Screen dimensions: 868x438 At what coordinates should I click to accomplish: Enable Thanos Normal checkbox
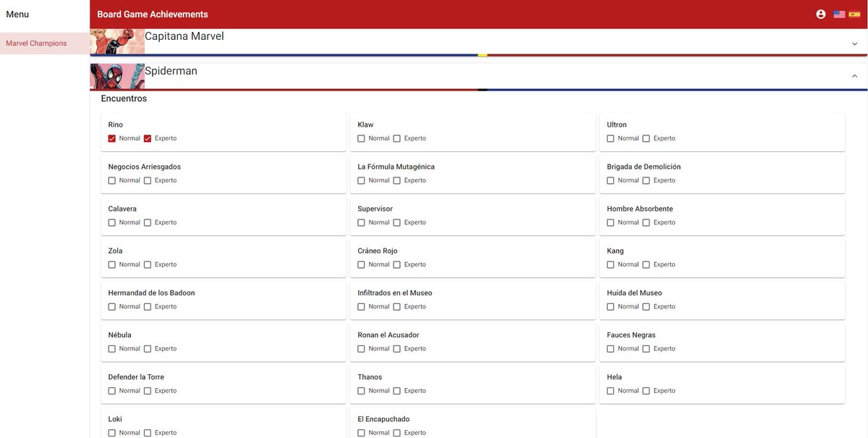pyautogui.click(x=361, y=390)
